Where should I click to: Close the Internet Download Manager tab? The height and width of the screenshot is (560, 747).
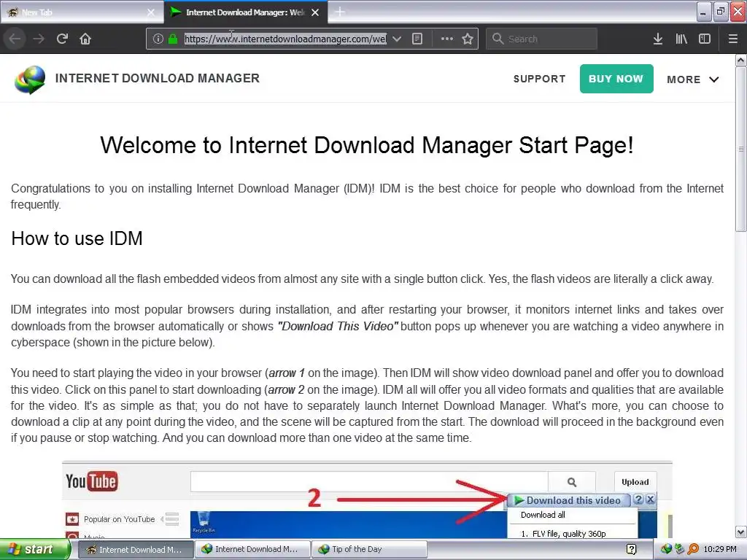(315, 12)
